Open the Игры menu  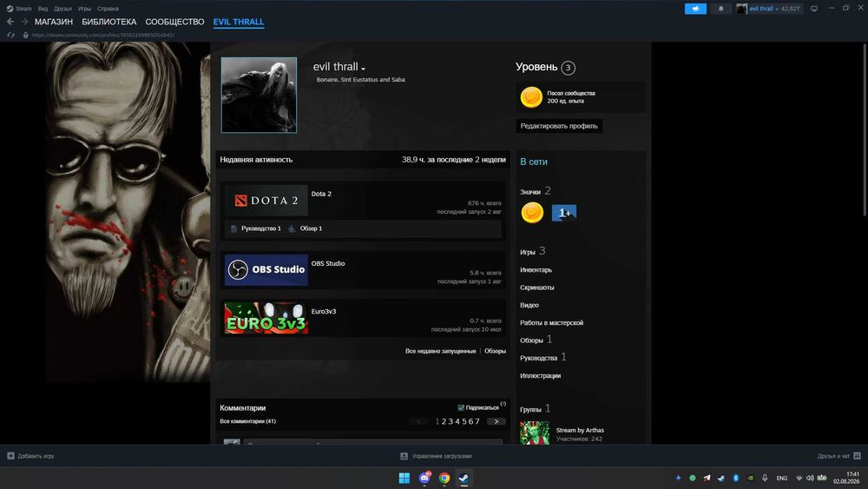84,9
